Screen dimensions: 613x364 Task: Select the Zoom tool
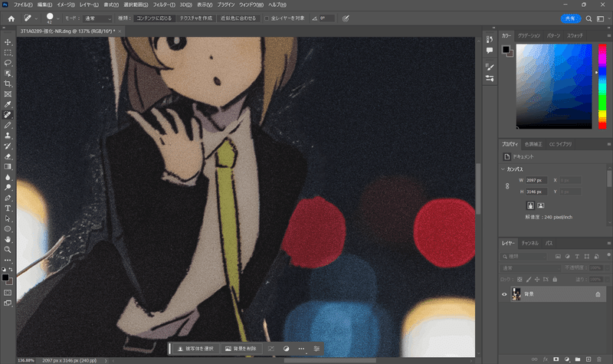coord(8,250)
